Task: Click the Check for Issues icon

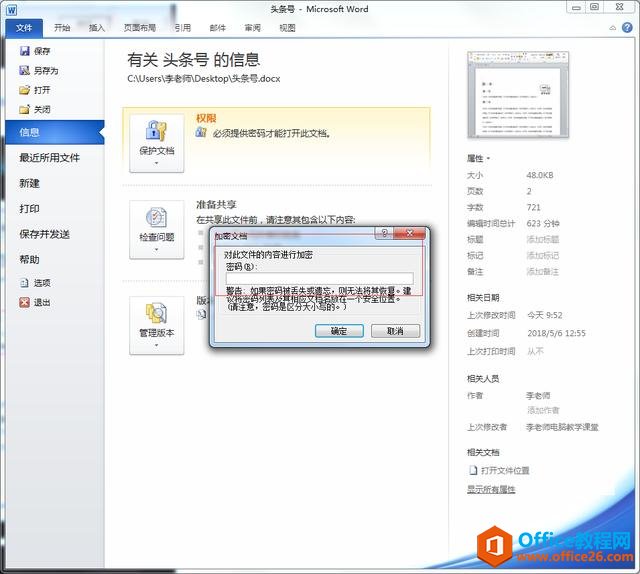Action: pyautogui.click(x=156, y=217)
